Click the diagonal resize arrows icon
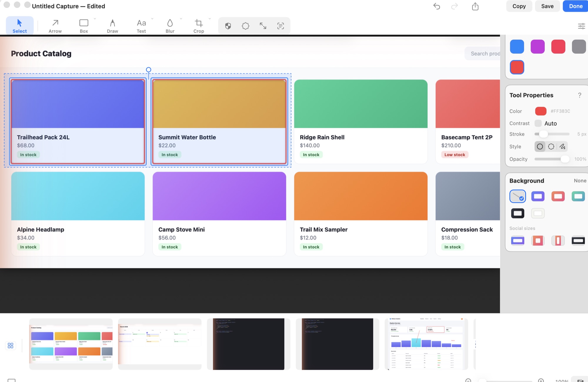 point(263,26)
